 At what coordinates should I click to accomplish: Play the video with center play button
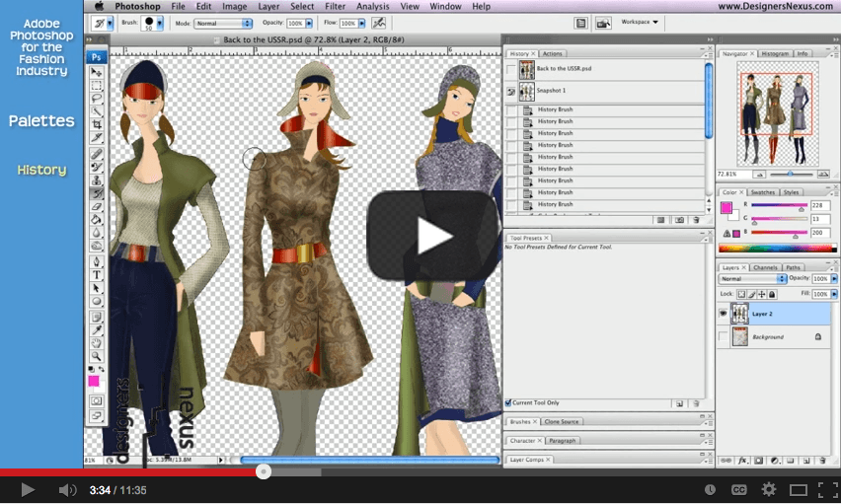[x=432, y=235]
